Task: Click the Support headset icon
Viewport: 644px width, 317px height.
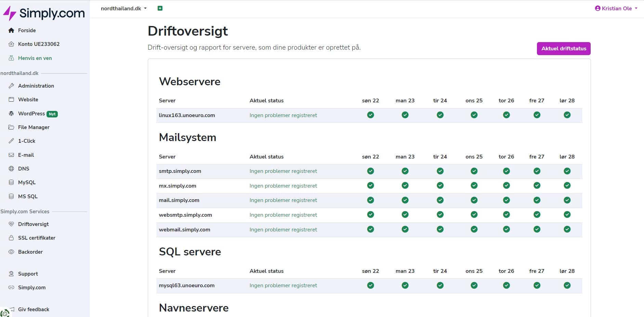Action: point(11,274)
